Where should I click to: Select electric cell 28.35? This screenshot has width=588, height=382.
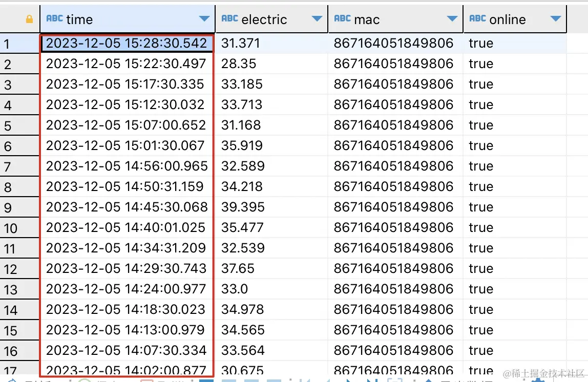(271, 63)
